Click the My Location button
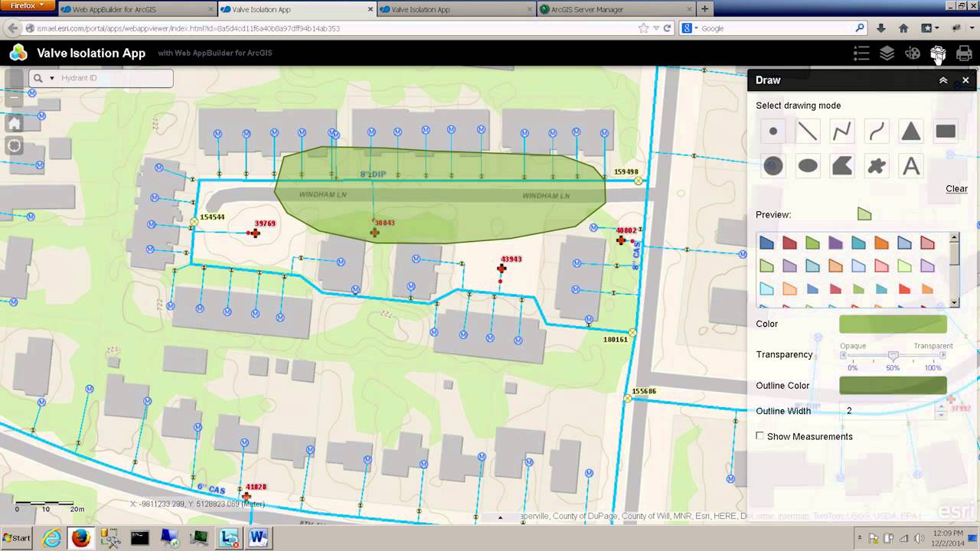980x551 pixels. 15,145
